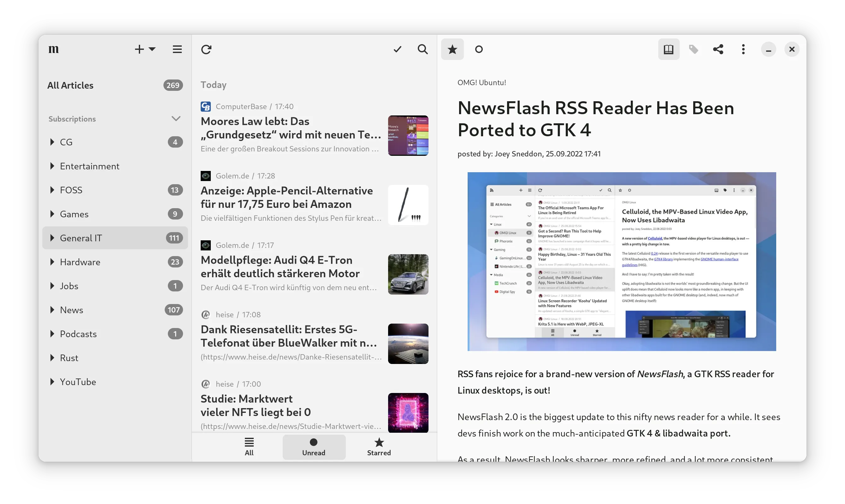Screen dimensions: 845x504
Task: Open the hamburger menu in the sidebar
Action: coord(177,49)
